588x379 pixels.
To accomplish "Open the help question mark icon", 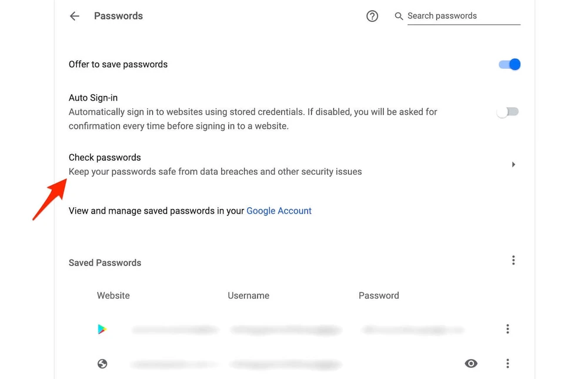I will [x=372, y=16].
